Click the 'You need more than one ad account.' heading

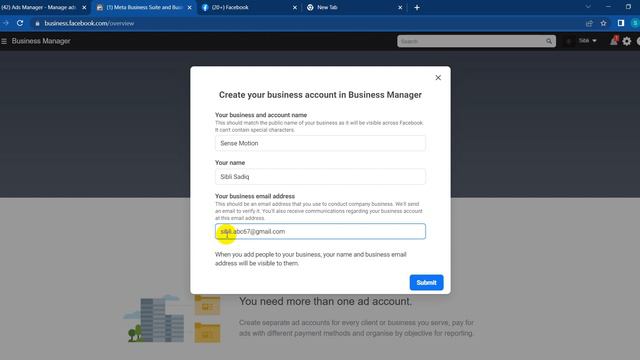tap(325, 301)
